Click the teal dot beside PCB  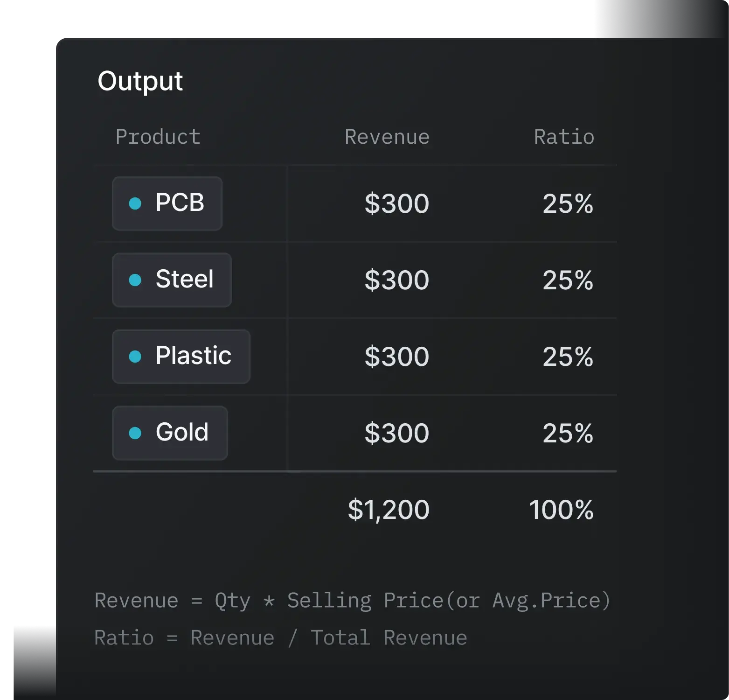(x=135, y=203)
